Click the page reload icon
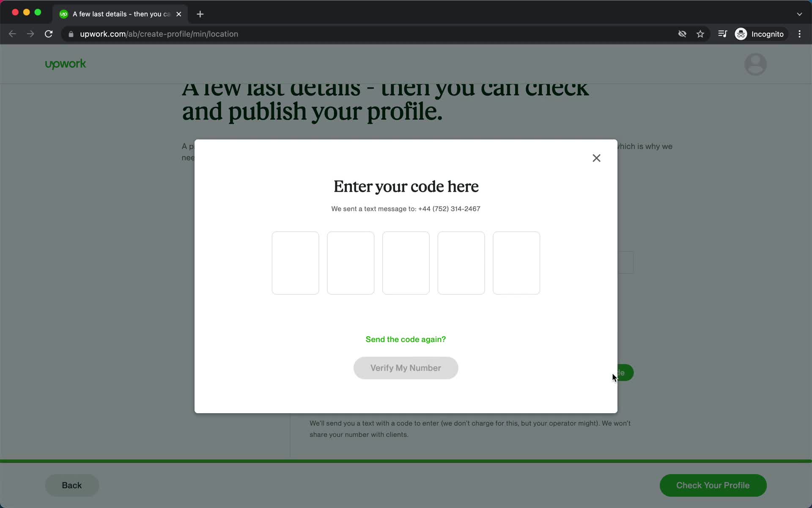 coord(49,34)
